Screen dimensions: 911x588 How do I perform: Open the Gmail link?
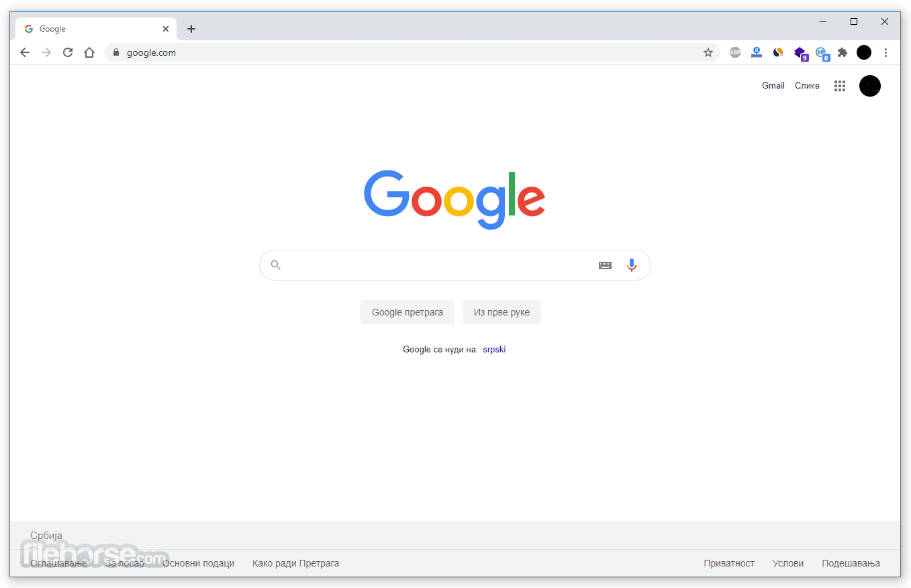tap(773, 86)
